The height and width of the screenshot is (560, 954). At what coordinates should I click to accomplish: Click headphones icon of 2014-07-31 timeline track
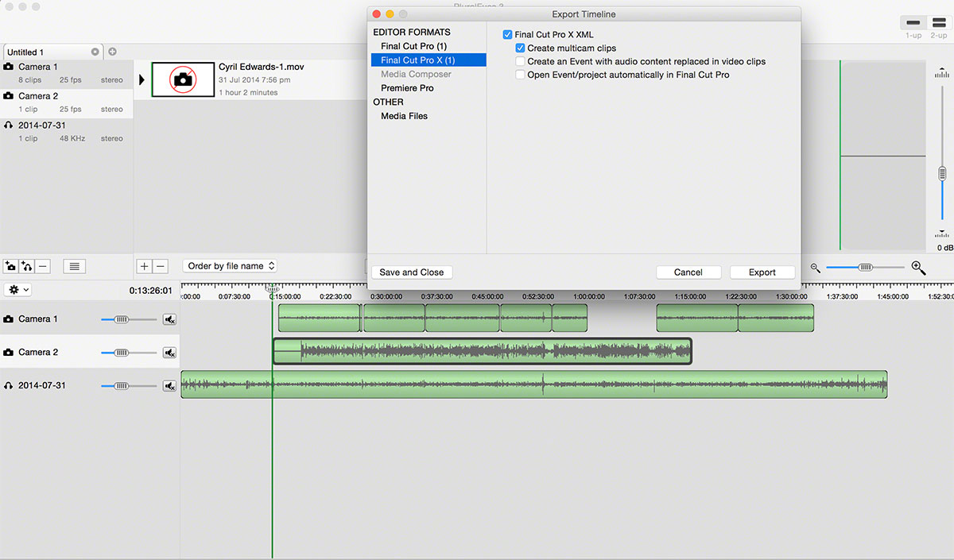point(9,386)
